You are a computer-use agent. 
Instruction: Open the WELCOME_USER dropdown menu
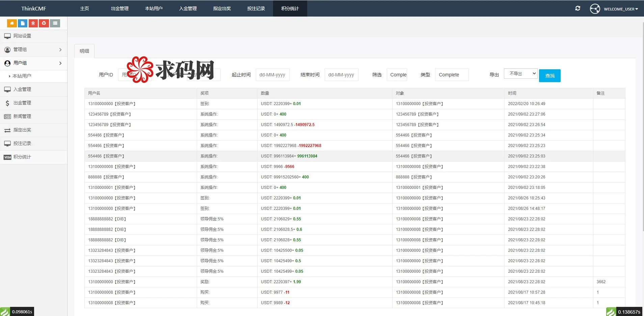[620, 9]
